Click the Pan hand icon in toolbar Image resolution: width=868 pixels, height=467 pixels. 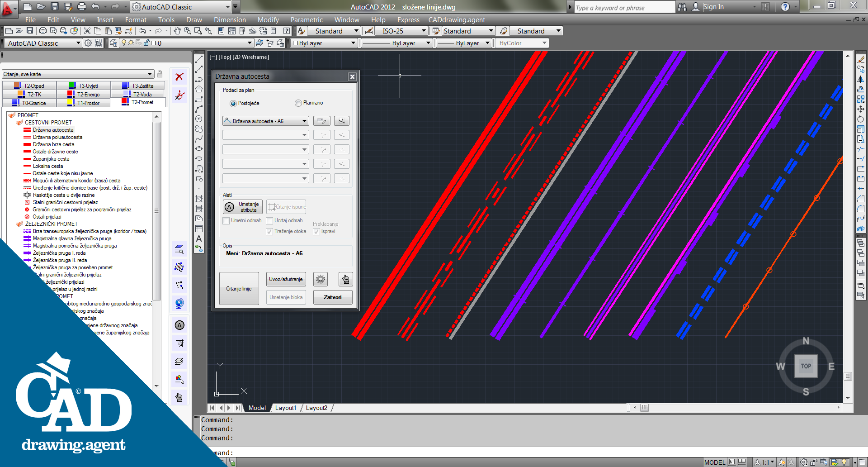177,31
